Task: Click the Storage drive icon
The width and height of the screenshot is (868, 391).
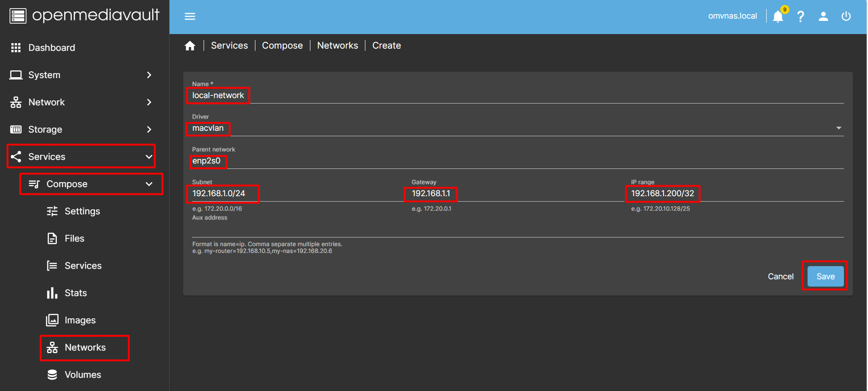Action: pyautogui.click(x=16, y=129)
